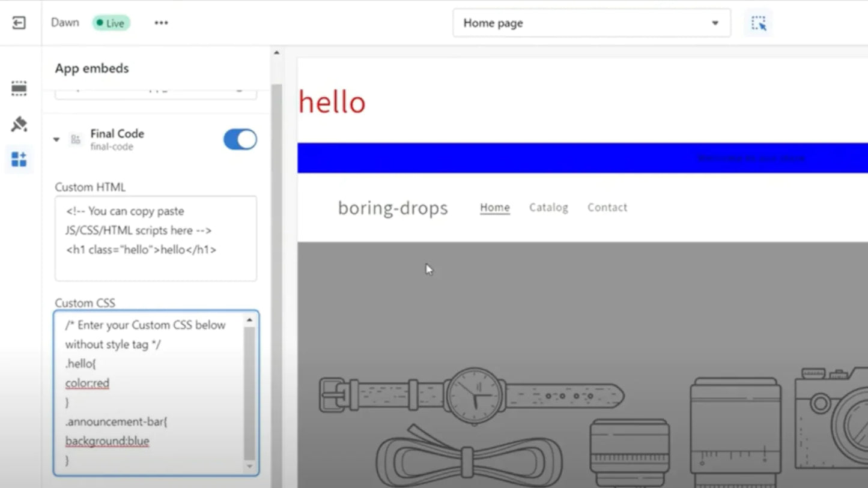This screenshot has width=868, height=488.
Task: Activate the inspector selection tool icon
Action: 759,23
